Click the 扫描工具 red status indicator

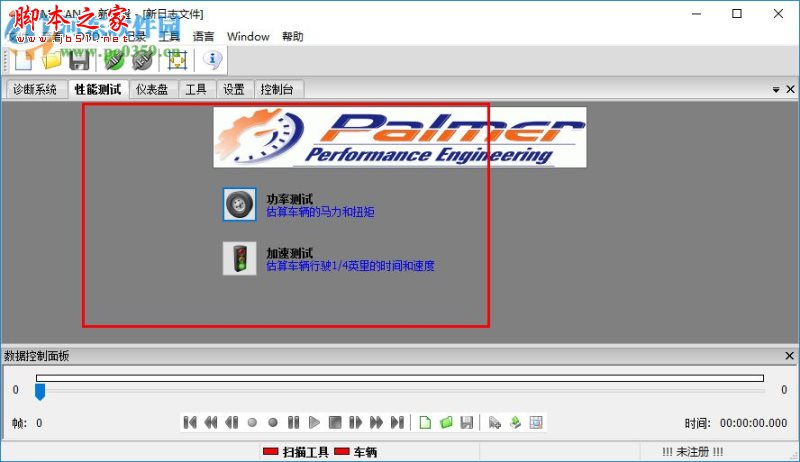pos(270,451)
